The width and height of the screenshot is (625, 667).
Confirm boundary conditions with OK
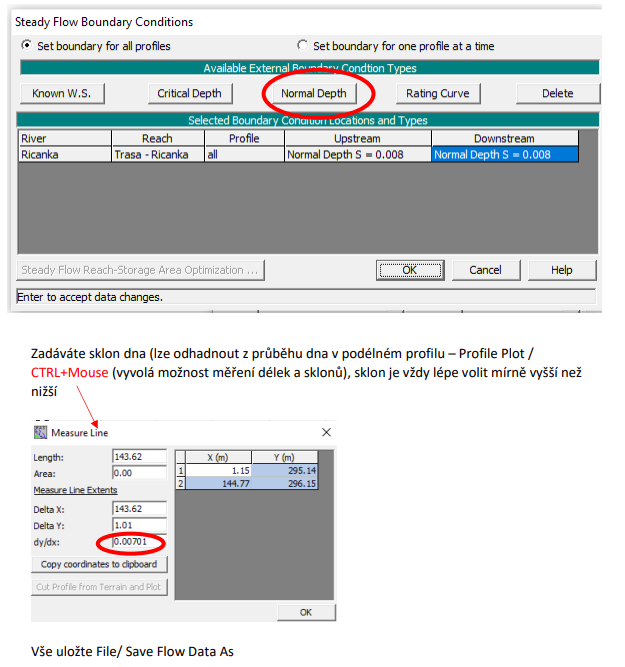tap(409, 270)
